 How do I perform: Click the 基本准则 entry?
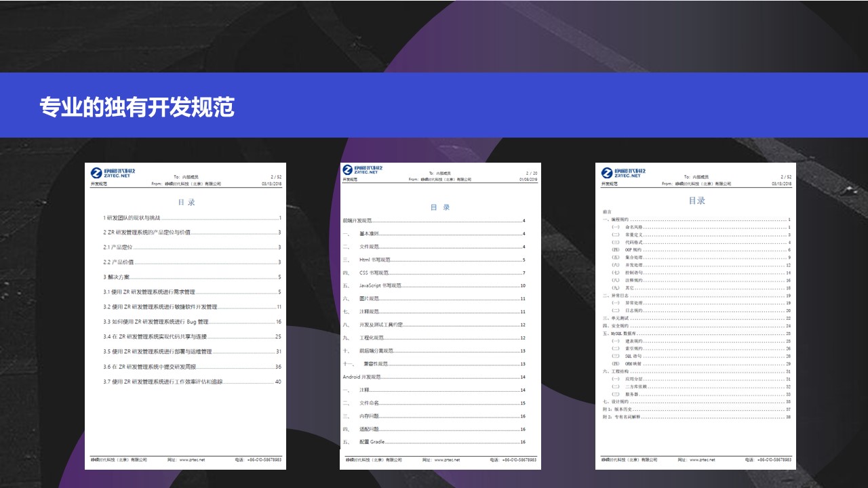click(434, 234)
